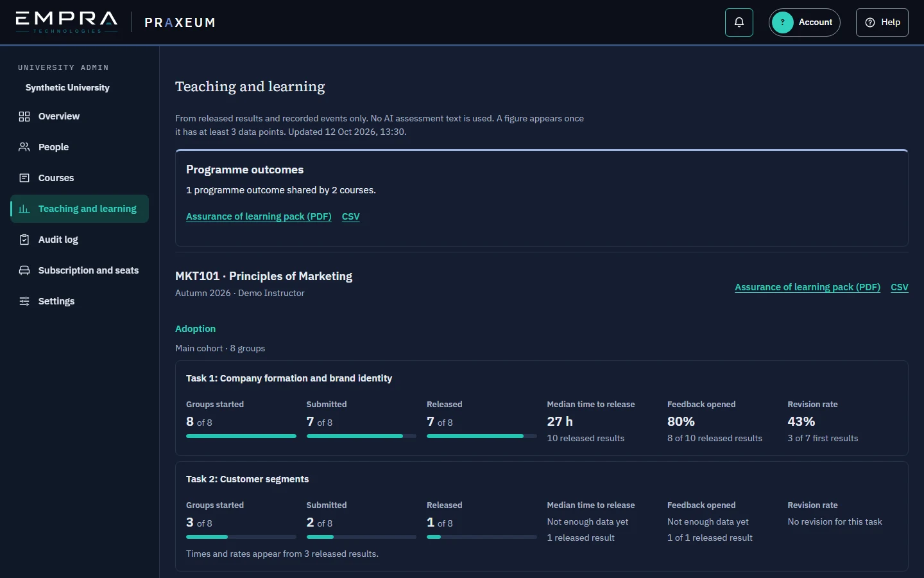Click Task 2 Submitted progress bar

pos(361,537)
